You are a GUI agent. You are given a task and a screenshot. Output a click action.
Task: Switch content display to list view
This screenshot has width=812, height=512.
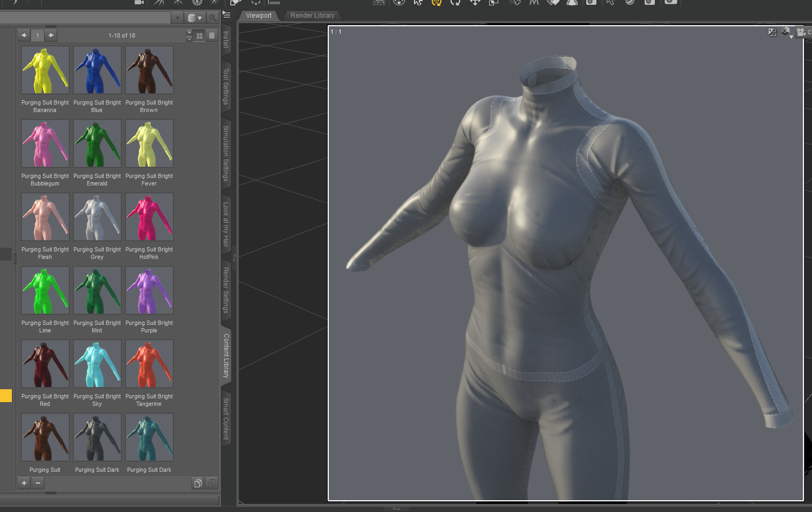tap(212, 35)
